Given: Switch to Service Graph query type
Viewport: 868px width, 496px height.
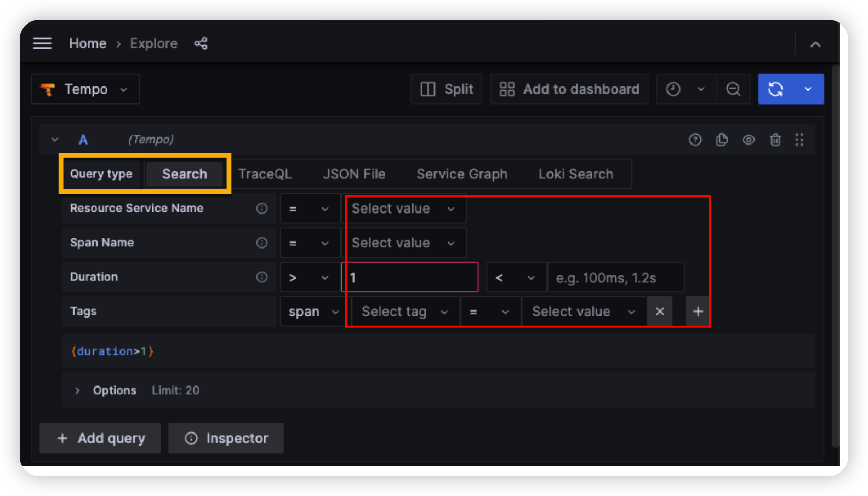Looking at the screenshot, I should point(462,174).
